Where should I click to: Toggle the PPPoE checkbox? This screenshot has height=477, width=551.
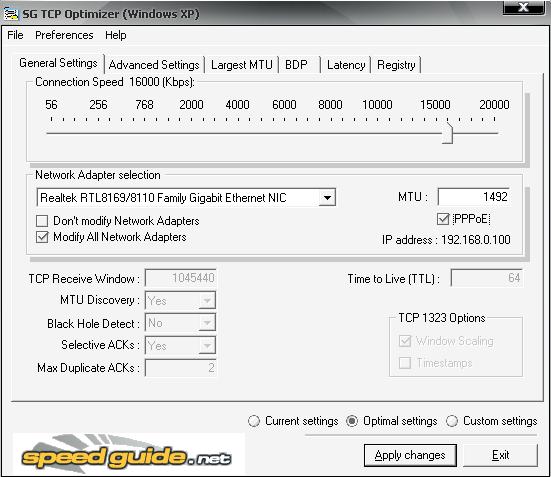pyautogui.click(x=443, y=219)
